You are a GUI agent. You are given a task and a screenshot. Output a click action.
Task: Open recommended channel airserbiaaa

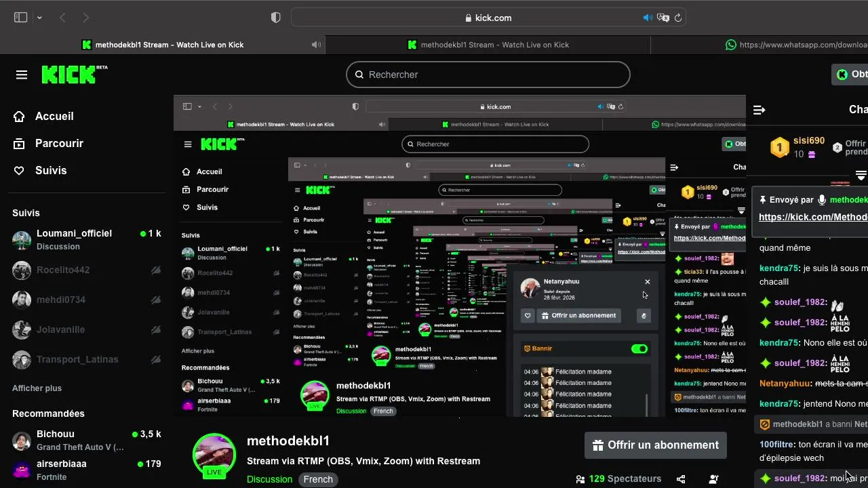coord(87,470)
